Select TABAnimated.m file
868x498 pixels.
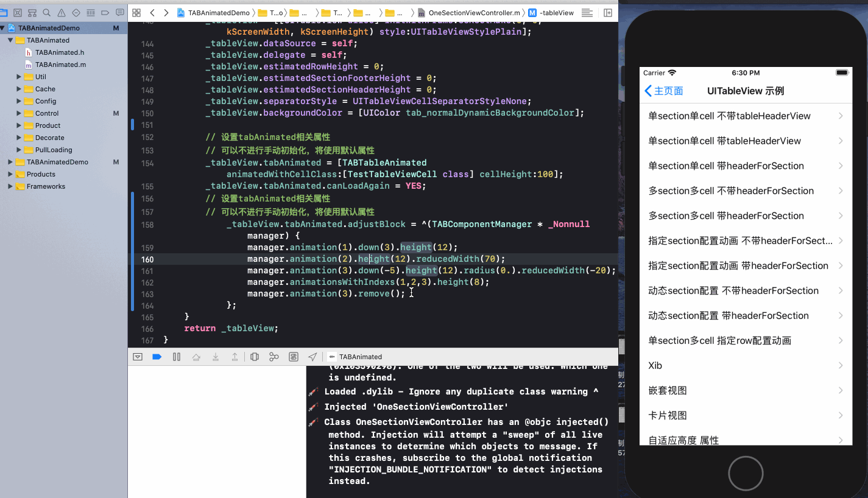[x=60, y=65]
